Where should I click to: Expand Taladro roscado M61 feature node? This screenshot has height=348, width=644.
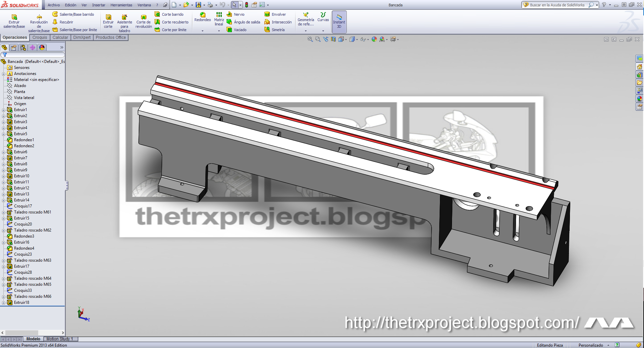4,212
